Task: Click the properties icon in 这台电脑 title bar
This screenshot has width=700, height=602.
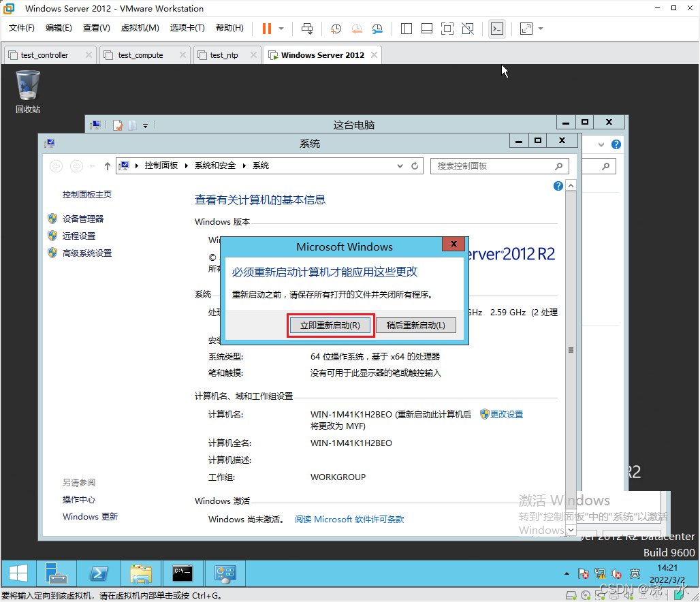Action: coord(118,125)
